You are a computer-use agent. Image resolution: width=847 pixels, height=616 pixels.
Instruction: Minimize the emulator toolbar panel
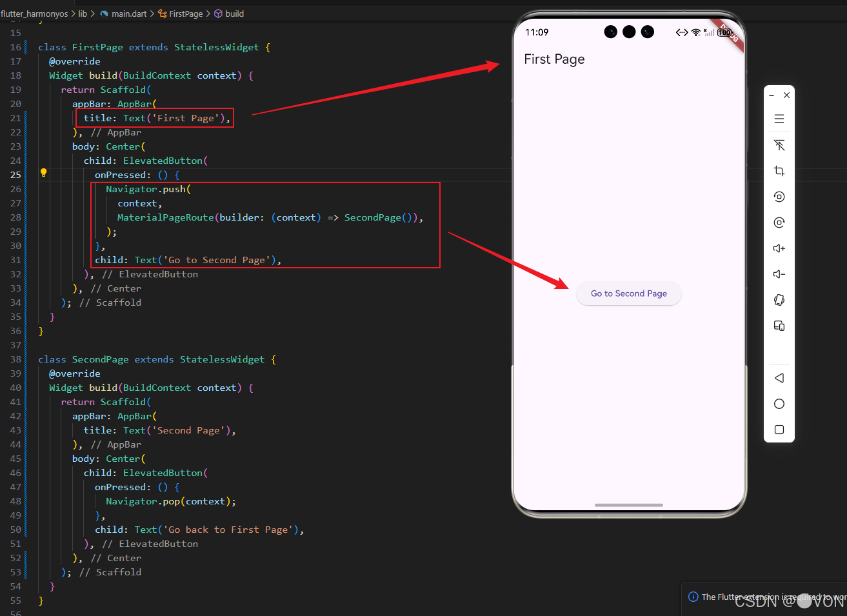click(x=772, y=95)
